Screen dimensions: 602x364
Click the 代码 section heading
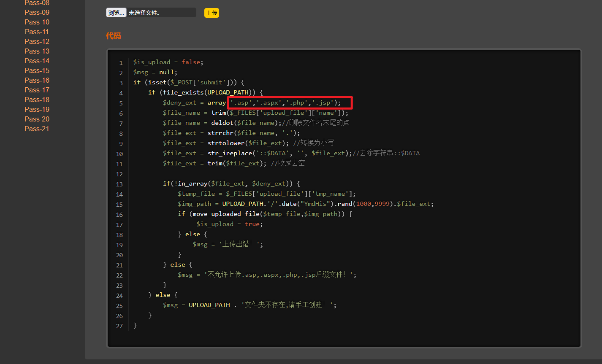coord(113,36)
